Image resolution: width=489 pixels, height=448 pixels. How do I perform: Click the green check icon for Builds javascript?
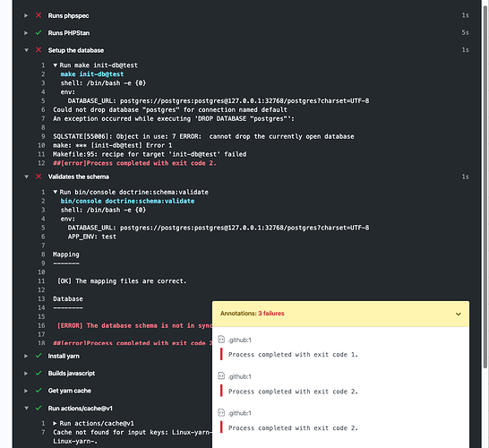[x=39, y=373]
